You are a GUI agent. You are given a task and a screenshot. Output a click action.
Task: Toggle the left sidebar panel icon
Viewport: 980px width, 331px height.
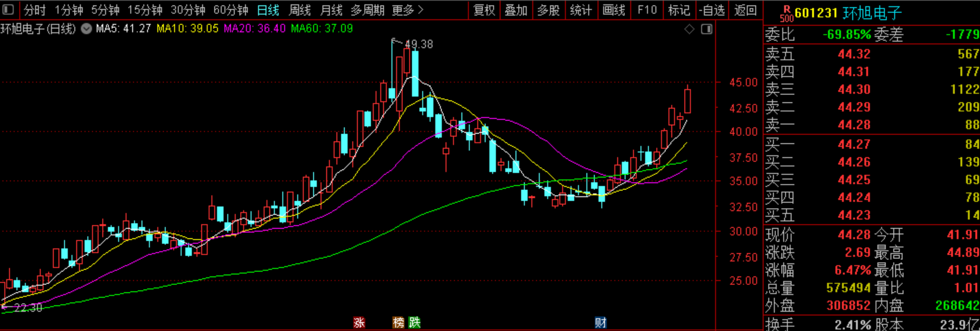point(8,10)
